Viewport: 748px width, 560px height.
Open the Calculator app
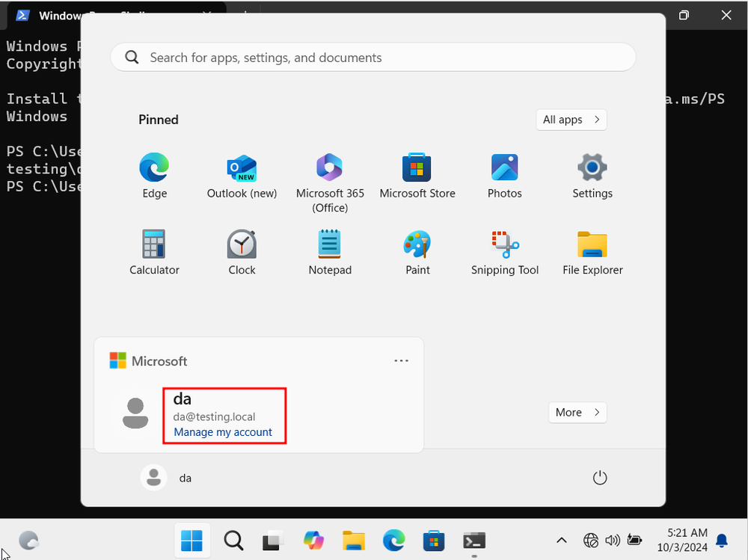[154, 252]
